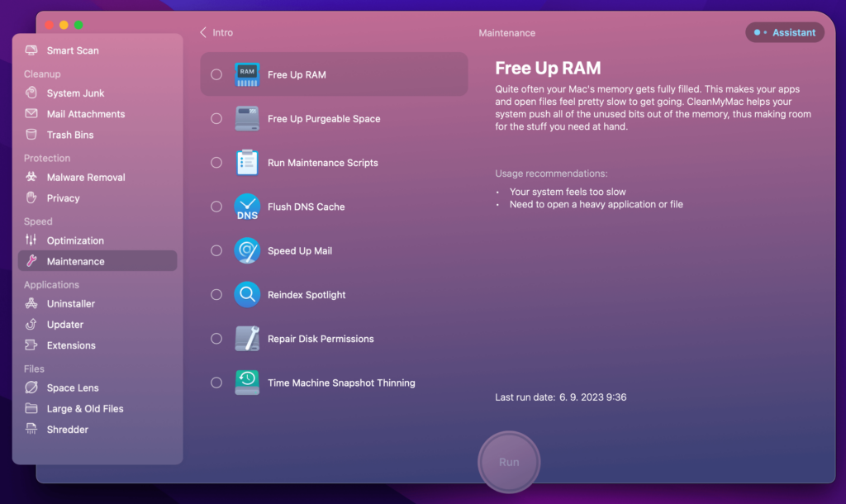Click the Space Lens icon
The height and width of the screenshot is (504, 846).
(31, 388)
